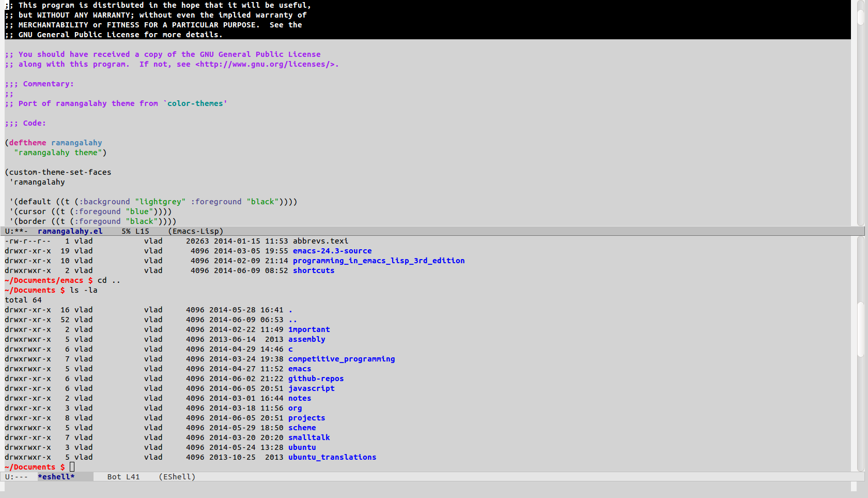Click the 'Port of ramangalahy theme' comment
868x498 pixels.
pos(116,103)
